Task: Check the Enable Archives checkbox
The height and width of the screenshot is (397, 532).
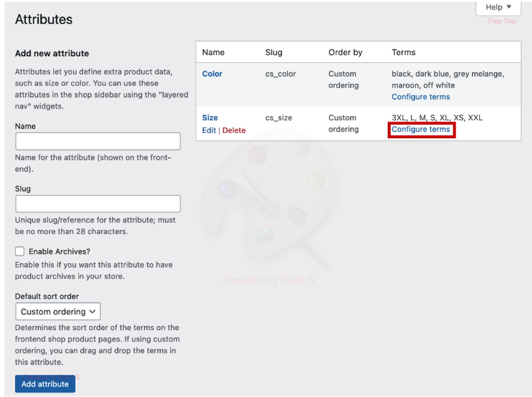Action: tap(20, 251)
